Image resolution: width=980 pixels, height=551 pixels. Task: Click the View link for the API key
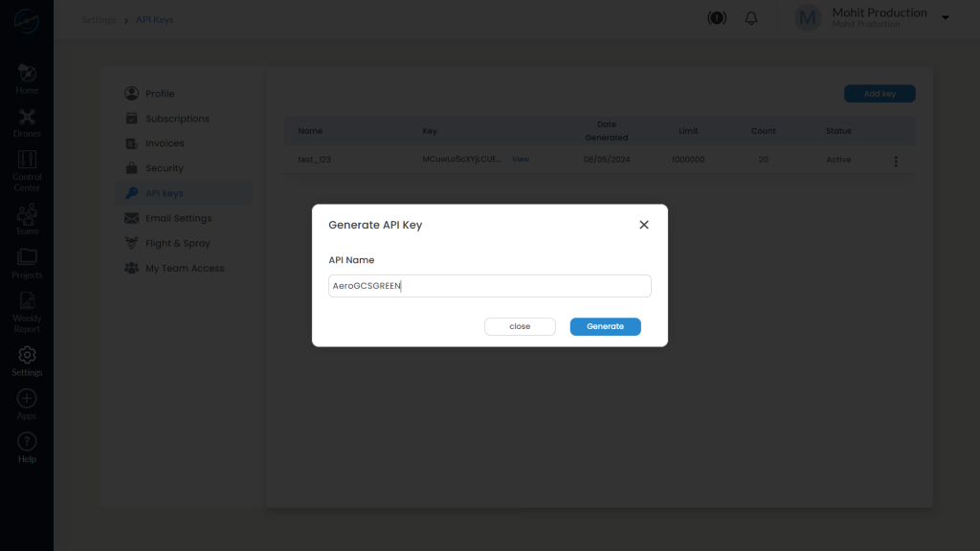click(x=521, y=159)
